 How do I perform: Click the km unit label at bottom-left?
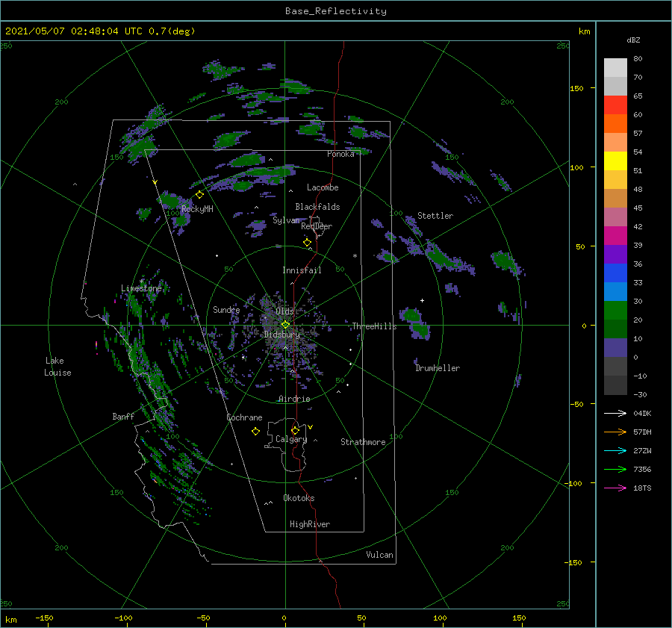point(10,620)
